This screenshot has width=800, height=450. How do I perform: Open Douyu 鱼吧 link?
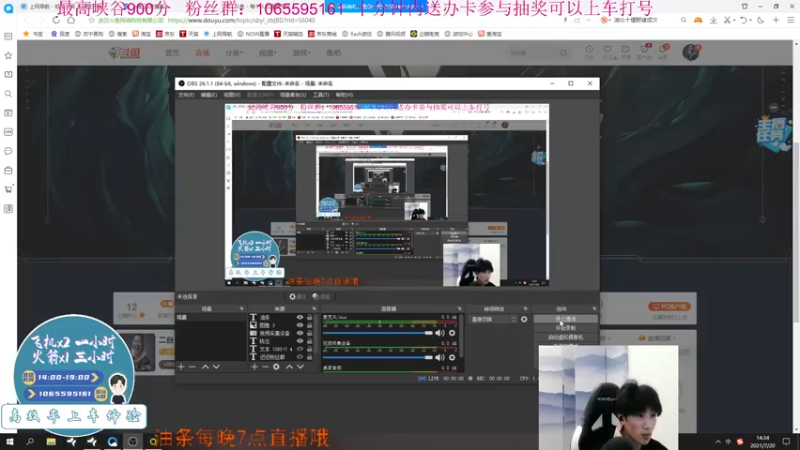pos(334,53)
